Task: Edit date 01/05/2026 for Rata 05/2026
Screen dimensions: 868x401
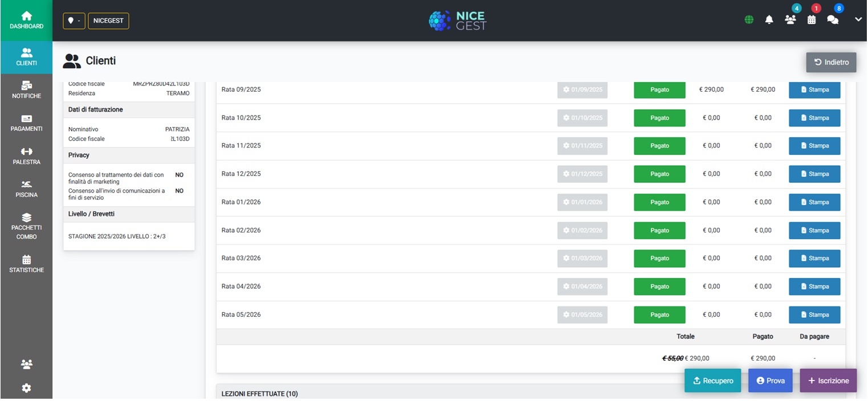Action: pyautogui.click(x=582, y=314)
